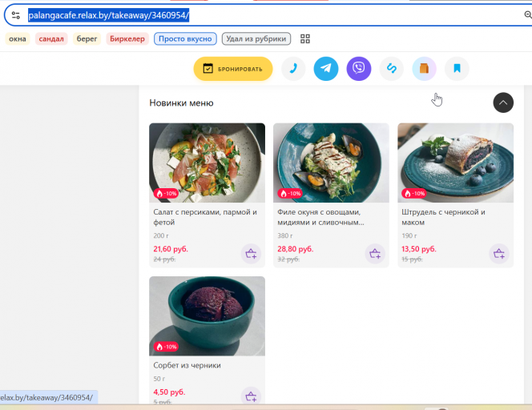Add the blueberry sorbet to the basket
This screenshot has height=410, width=532.
[251, 396]
